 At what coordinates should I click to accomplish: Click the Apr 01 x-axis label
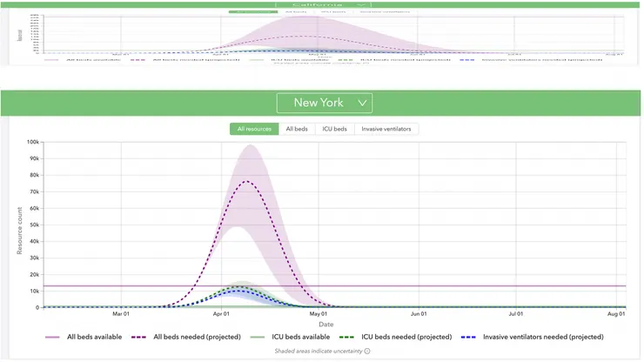221,314
